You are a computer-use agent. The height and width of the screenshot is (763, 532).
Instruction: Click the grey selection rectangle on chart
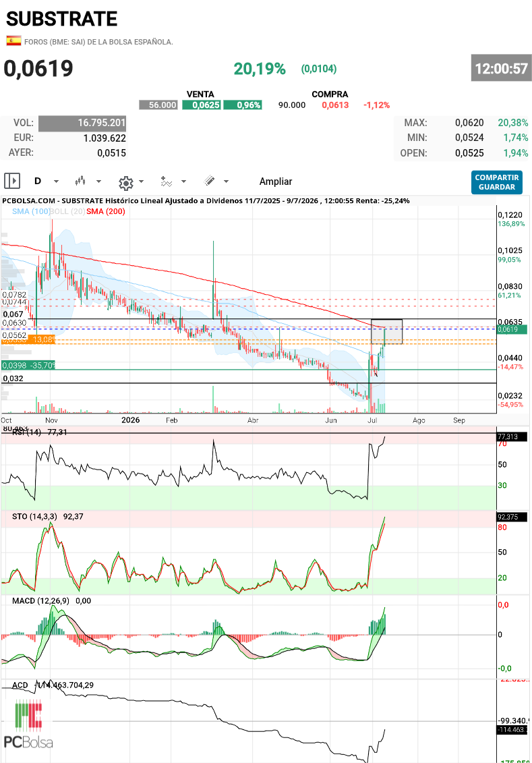pos(386,332)
